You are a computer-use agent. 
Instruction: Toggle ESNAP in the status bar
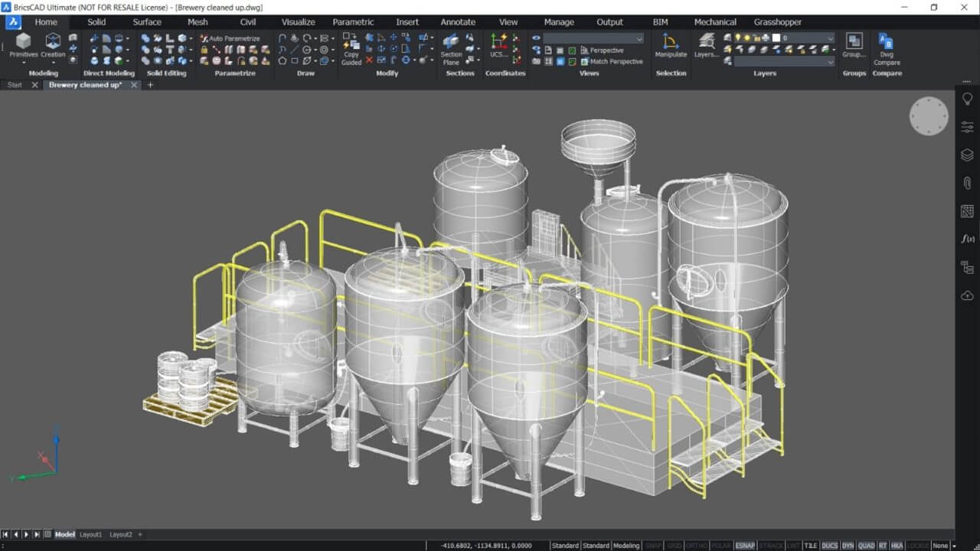(744, 546)
